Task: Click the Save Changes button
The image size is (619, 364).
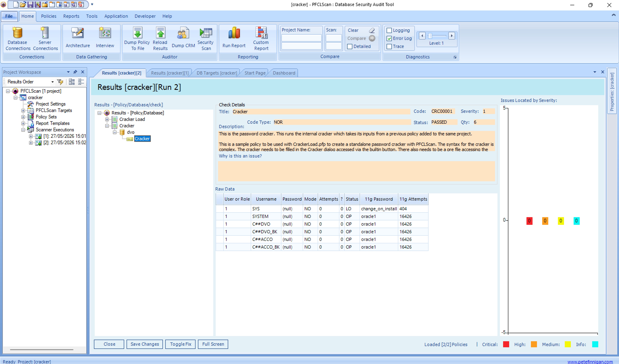Action: (x=145, y=344)
